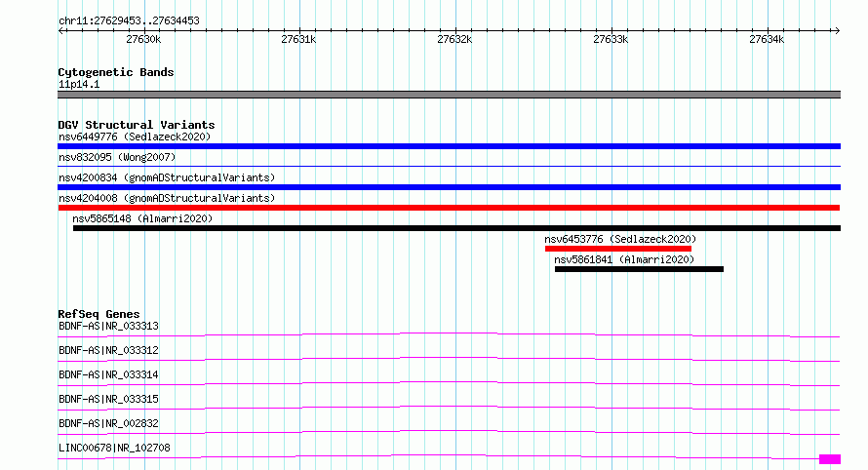Click the thick blue bar for nsv4200834

pos(449,187)
